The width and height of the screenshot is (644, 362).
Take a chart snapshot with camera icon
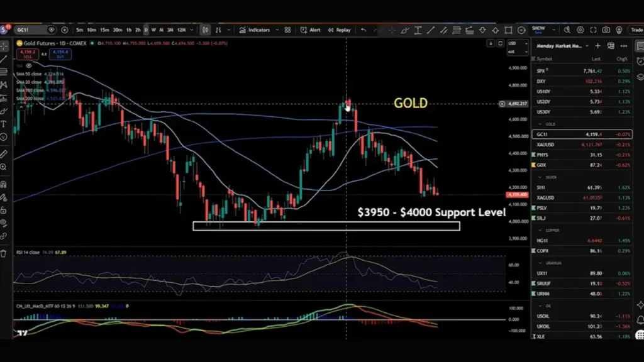click(x=606, y=30)
